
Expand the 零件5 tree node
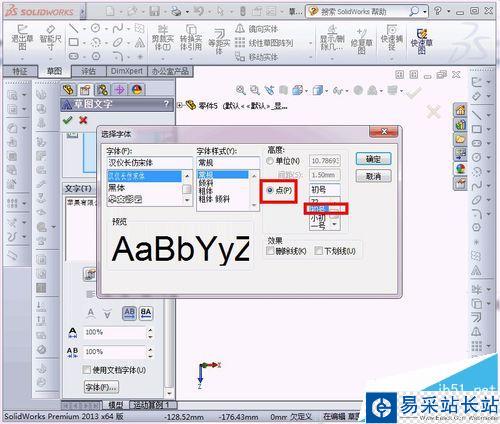pos(180,106)
